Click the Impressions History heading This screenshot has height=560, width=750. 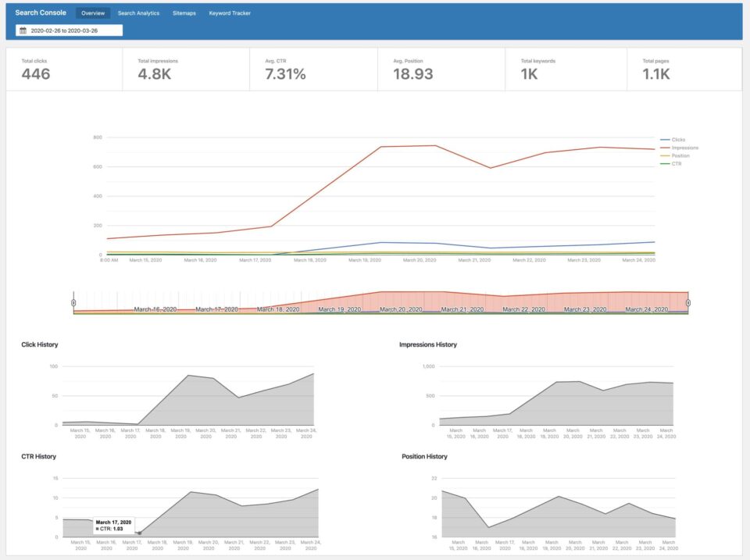coord(428,344)
